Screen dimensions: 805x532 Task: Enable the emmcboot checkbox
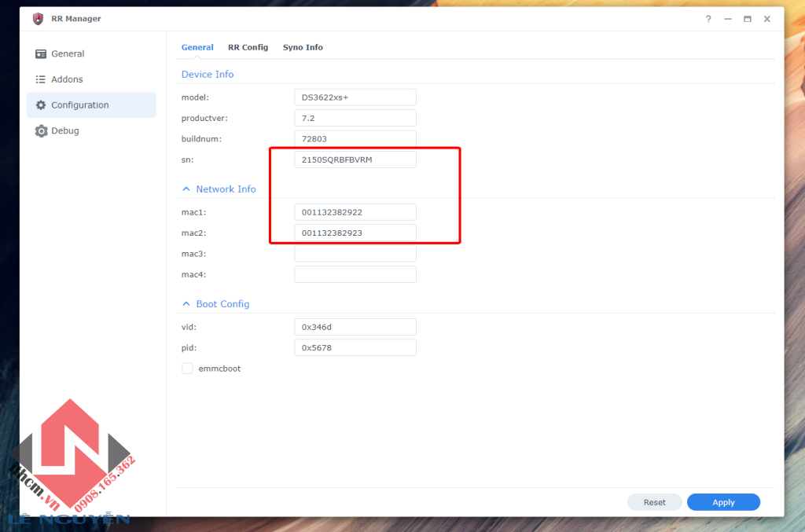click(187, 368)
